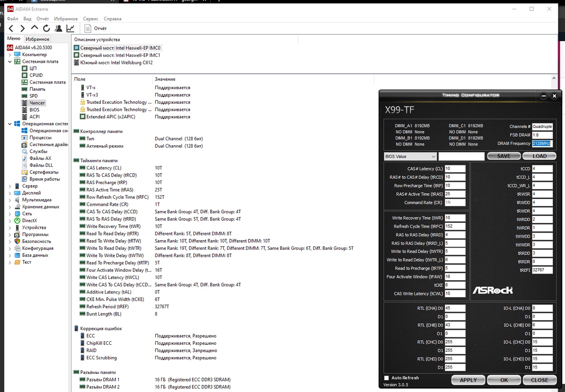Expand the Компьютер tree node
Viewport: 565px width, 392px height.
tap(10, 55)
